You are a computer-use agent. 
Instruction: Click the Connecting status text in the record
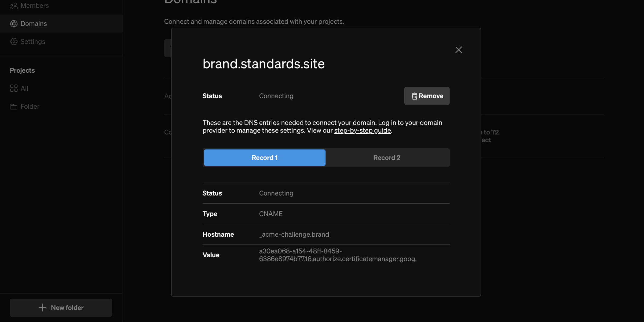coord(276,193)
